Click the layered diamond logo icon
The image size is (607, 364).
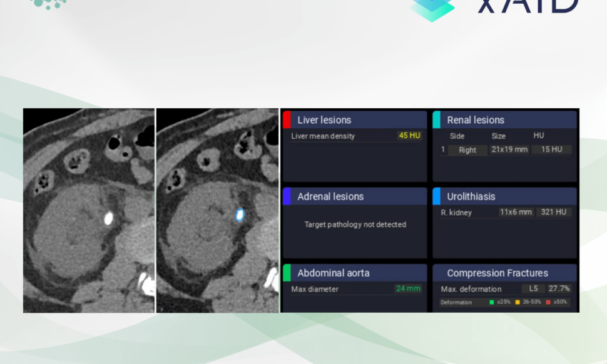pyautogui.click(x=432, y=9)
